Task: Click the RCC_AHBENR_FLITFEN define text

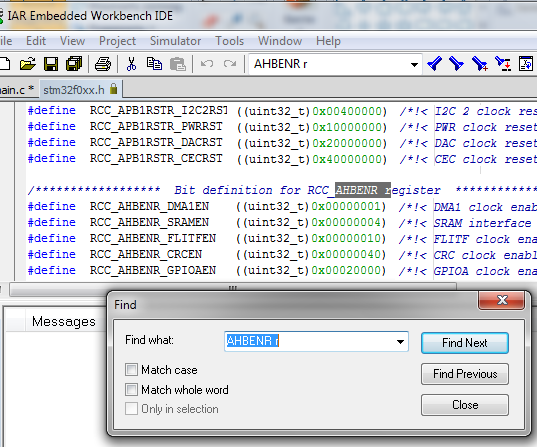Action: click(153, 238)
